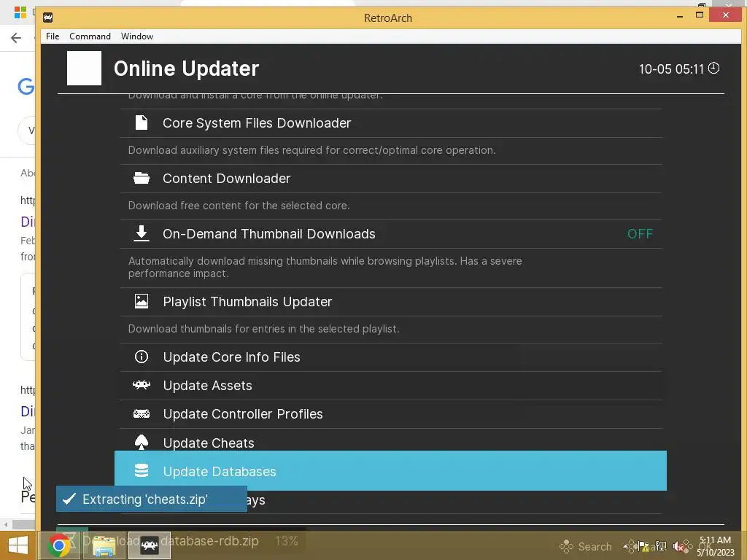Click the Update Cheats spade icon

[142, 443]
